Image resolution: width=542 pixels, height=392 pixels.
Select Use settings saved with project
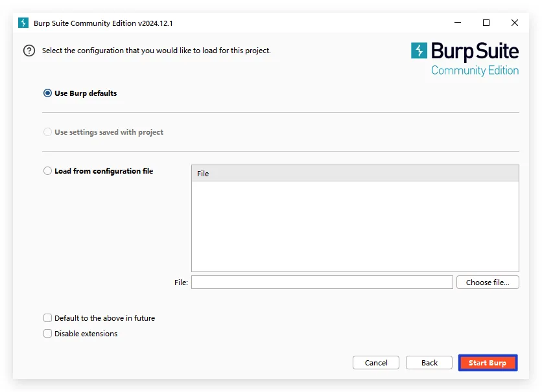pyautogui.click(x=48, y=132)
